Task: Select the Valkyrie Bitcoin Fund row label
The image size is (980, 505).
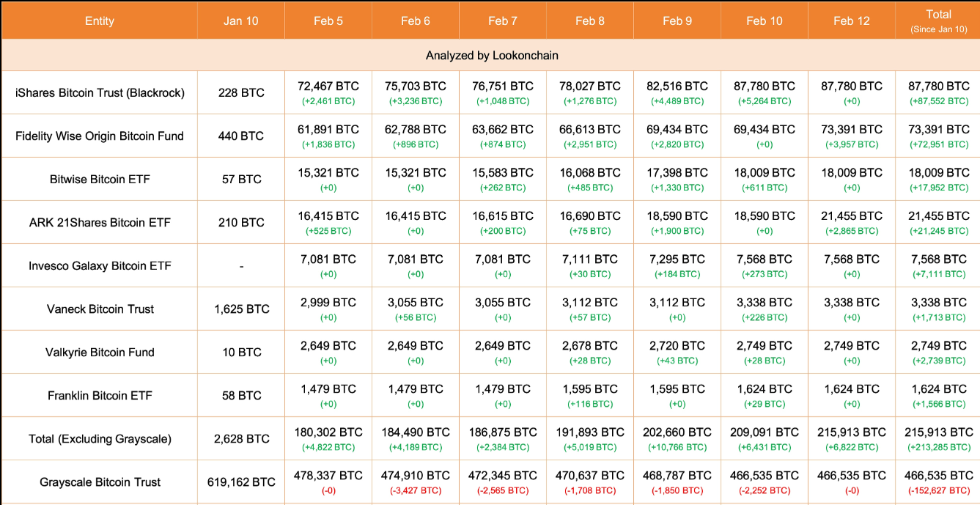Action: pos(100,352)
